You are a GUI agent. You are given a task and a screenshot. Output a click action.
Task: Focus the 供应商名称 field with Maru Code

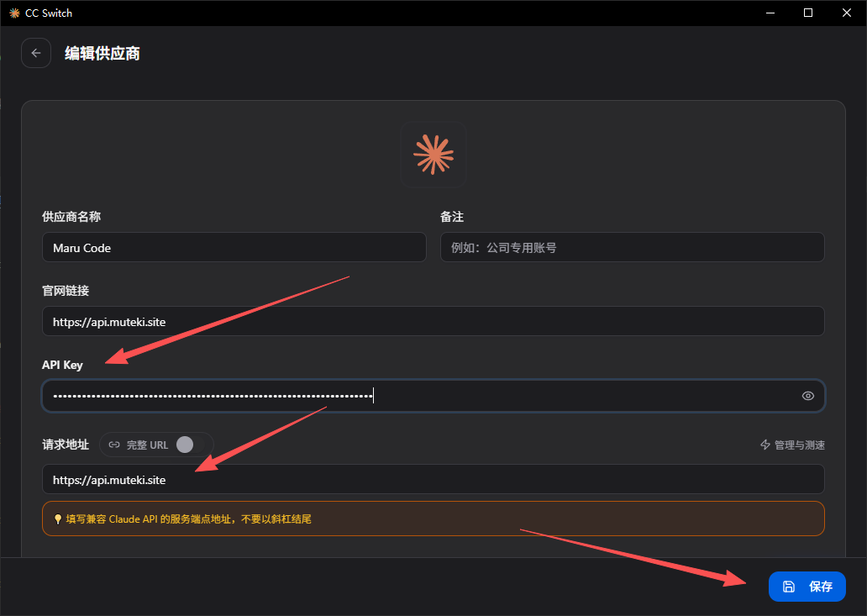pyautogui.click(x=234, y=247)
